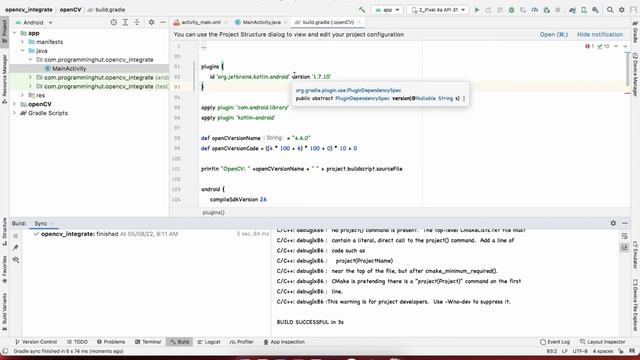This screenshot has height=360, width=640.
Task: Collapse the app module tree node
Action: 15,33
